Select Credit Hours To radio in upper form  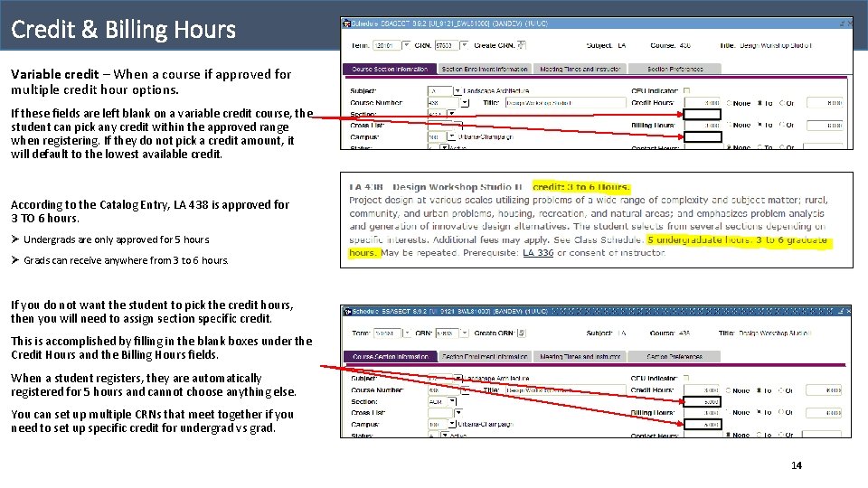[x=760, y=103]
